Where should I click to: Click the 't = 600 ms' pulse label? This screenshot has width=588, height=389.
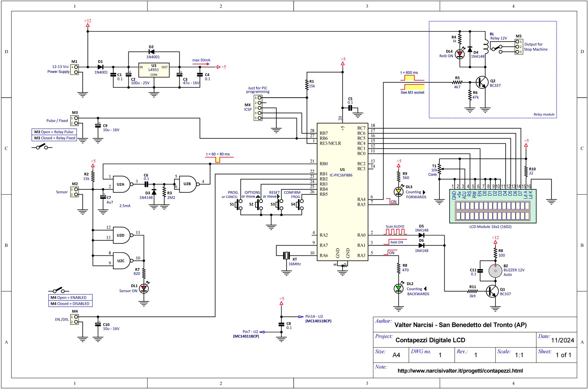click(x=409, y=73)
